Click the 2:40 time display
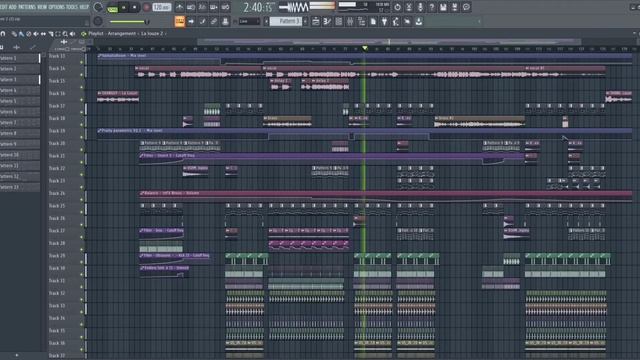The height and width of the screenshot is (360, 640). pos(258,7)
